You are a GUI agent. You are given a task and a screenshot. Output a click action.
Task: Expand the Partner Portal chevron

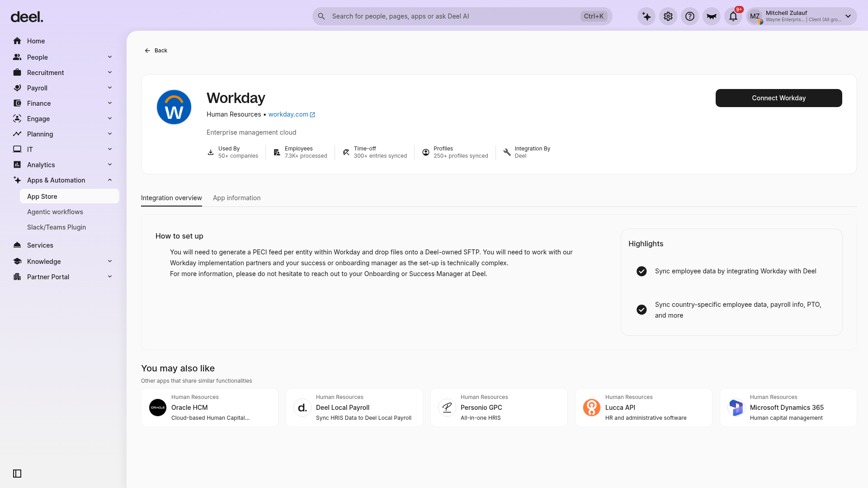pyautogui.click(x=110, y=277)
